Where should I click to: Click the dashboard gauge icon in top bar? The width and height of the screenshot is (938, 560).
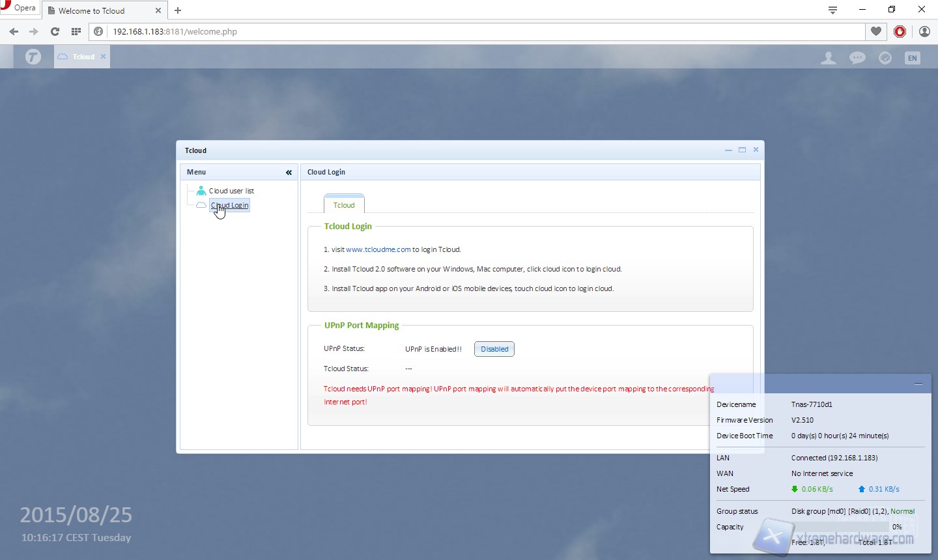coord(885,58)
